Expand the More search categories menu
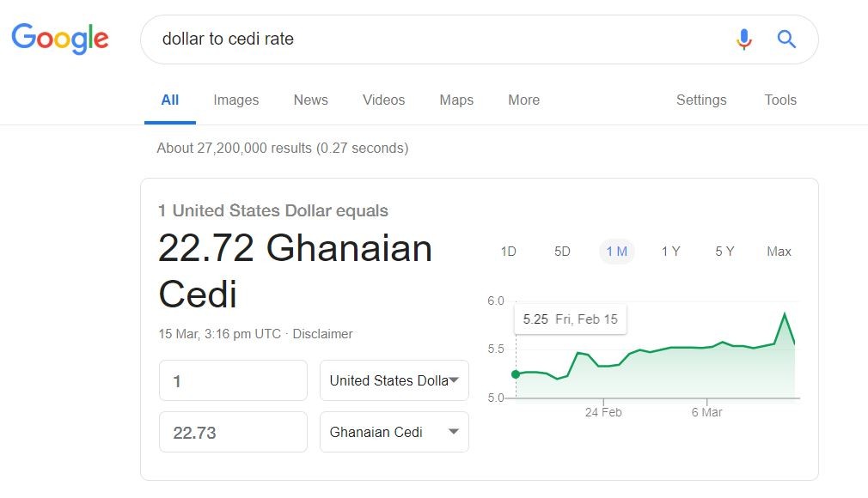The height and width of the screenshot is (498, 868). pos(523,100)
